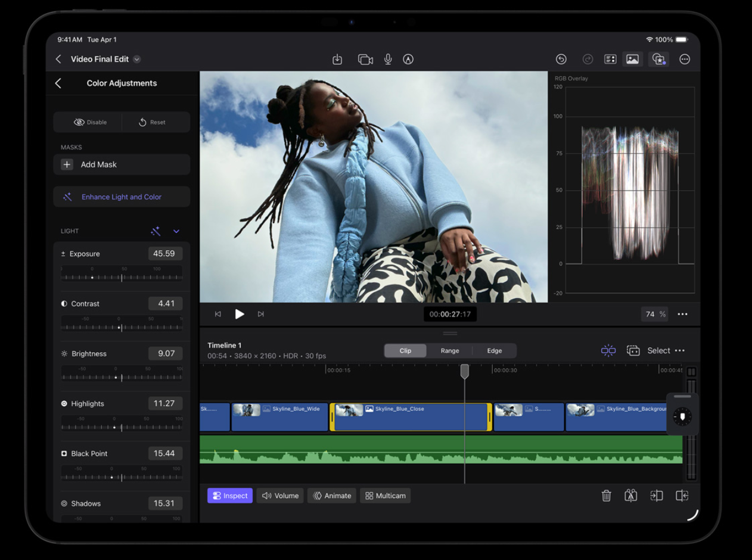Click the import media icon
Screen dimensions: 752x560
(x=337, y=59)
